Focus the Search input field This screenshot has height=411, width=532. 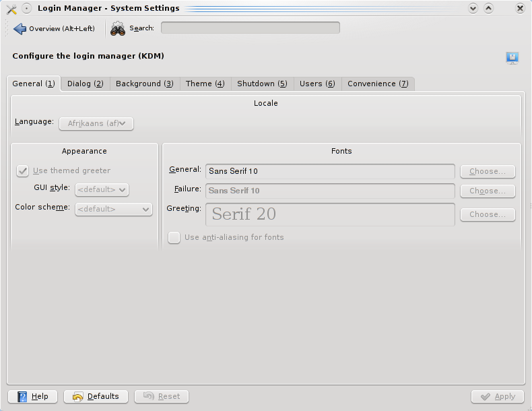[251, 28]
